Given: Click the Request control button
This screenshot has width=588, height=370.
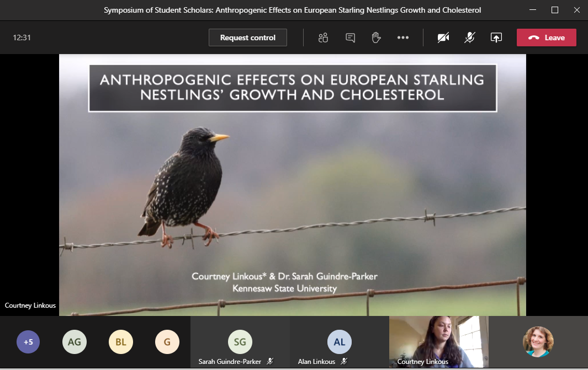Looking at the screenshot, I should [x=247, y=37].
